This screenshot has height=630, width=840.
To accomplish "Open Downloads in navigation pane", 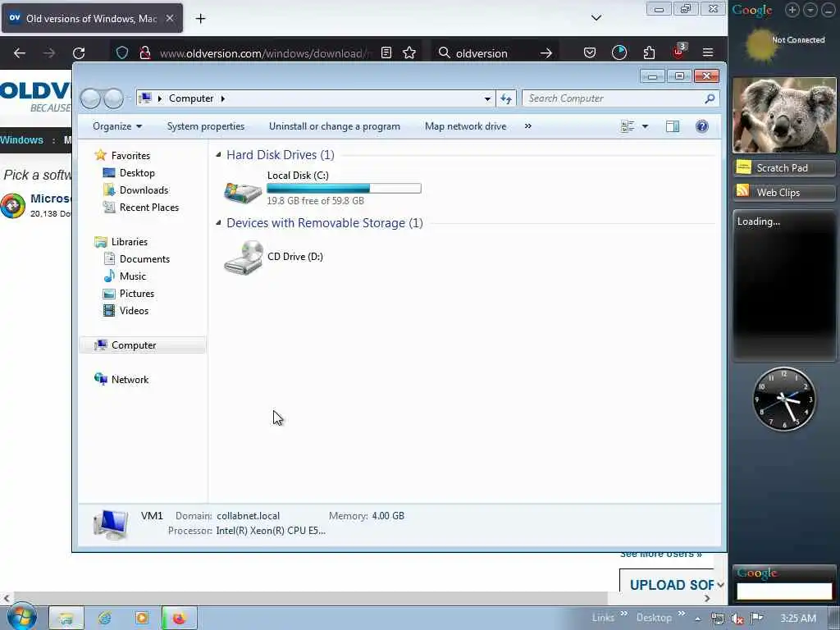I will point(144,190).
